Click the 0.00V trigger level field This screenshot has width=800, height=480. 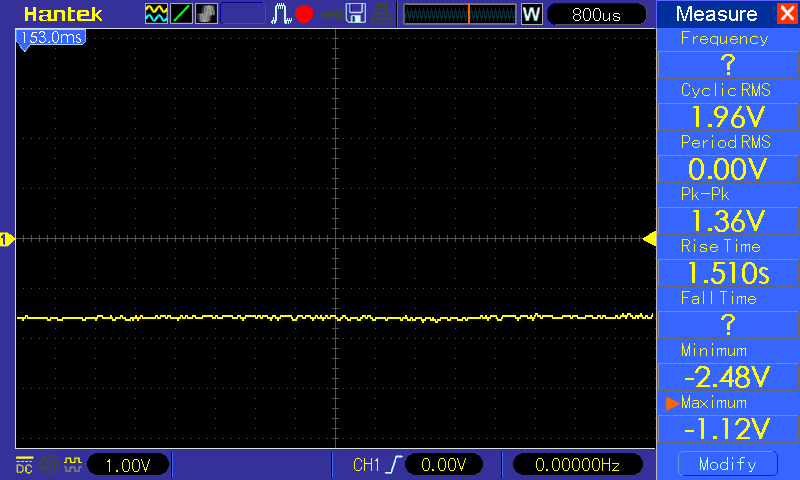click(x=443, y=465)
